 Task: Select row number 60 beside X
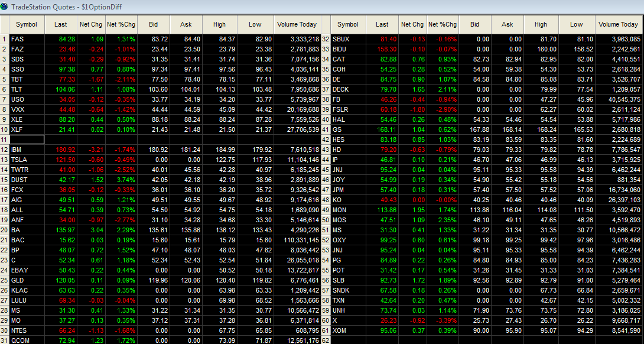click(x=326, y=320)
